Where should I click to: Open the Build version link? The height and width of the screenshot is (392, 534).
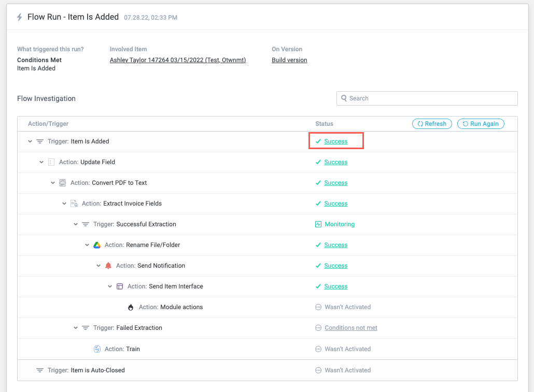pos(289,60)
